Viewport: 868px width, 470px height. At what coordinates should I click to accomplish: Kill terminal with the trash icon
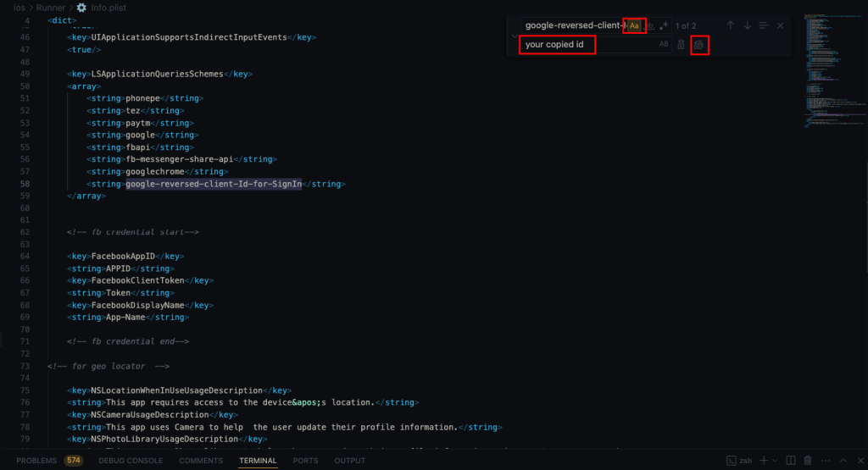coord(808,461)
